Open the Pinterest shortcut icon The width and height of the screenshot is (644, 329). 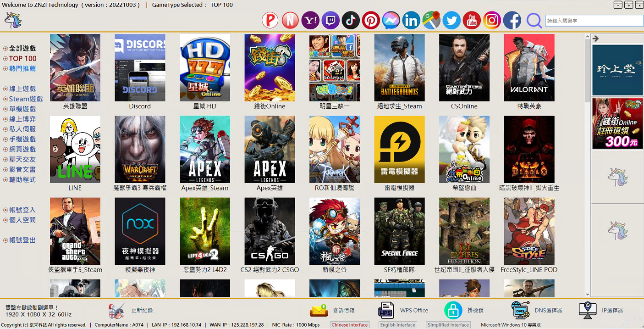point(371,20)
